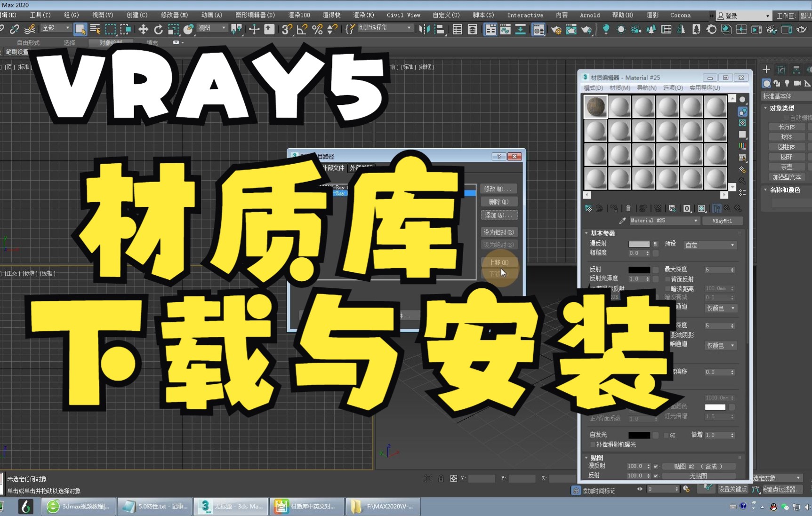812x516 pixels.
Task: Click the Put to Library disk icon in Material Editor
Action: pyautogui.click(x=672, y=208)
